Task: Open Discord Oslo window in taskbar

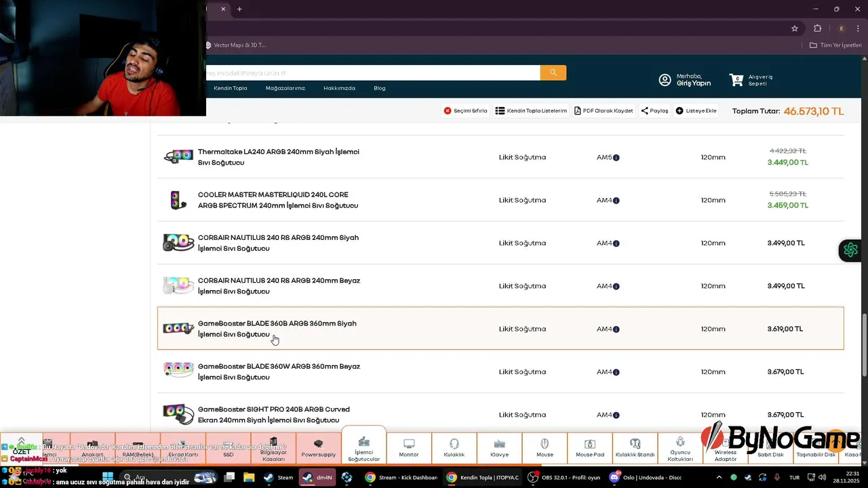Action: point(646,477)
